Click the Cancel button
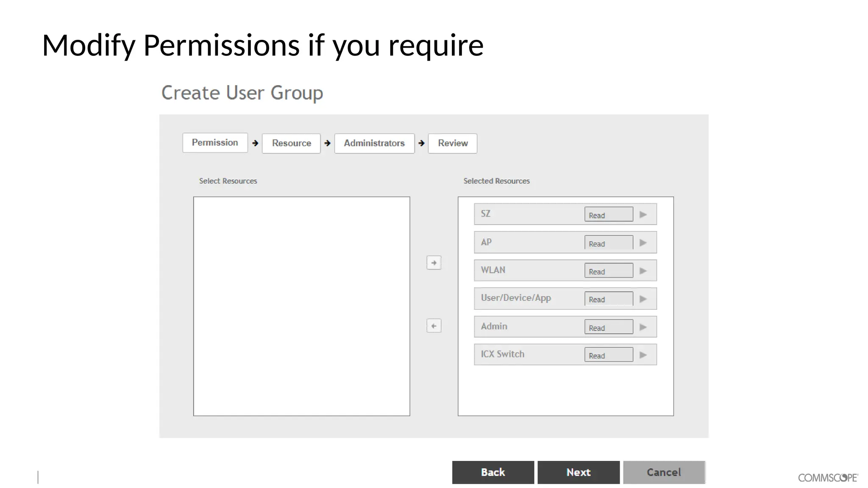 click(664, 472)
